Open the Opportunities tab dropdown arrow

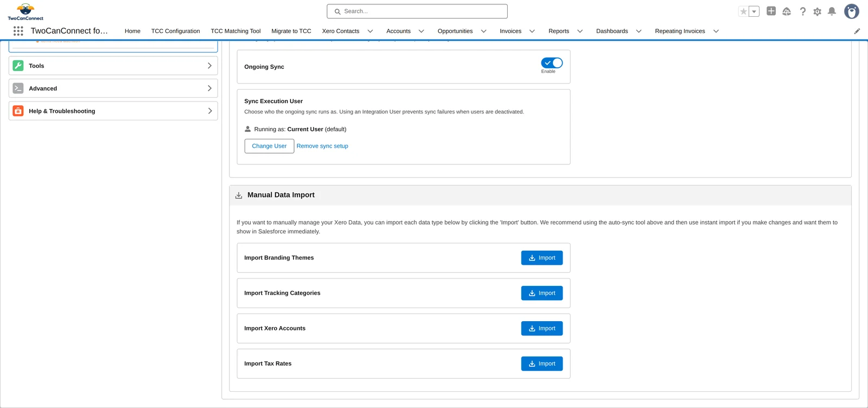point(484,31)
